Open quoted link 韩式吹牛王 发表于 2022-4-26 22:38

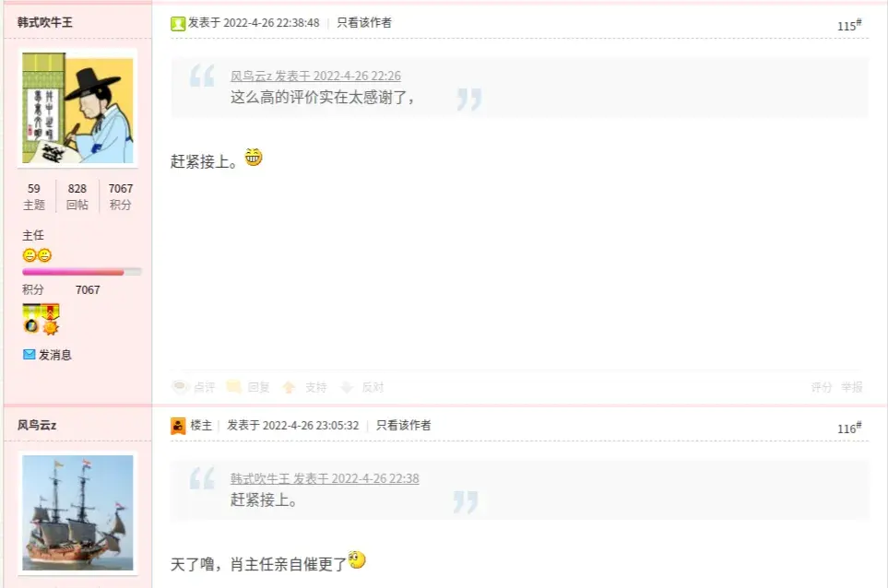pos(325,478)
